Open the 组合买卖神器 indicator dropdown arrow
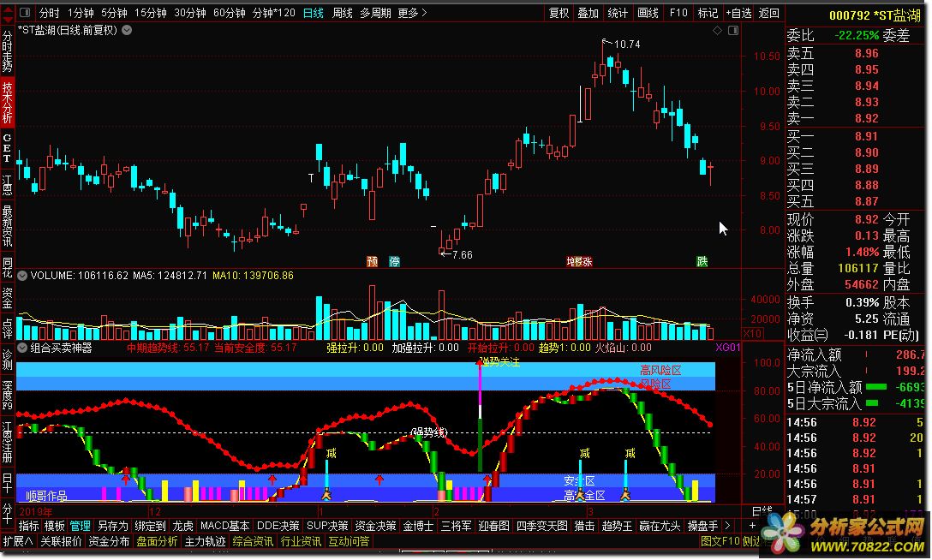 click(22, 348)
